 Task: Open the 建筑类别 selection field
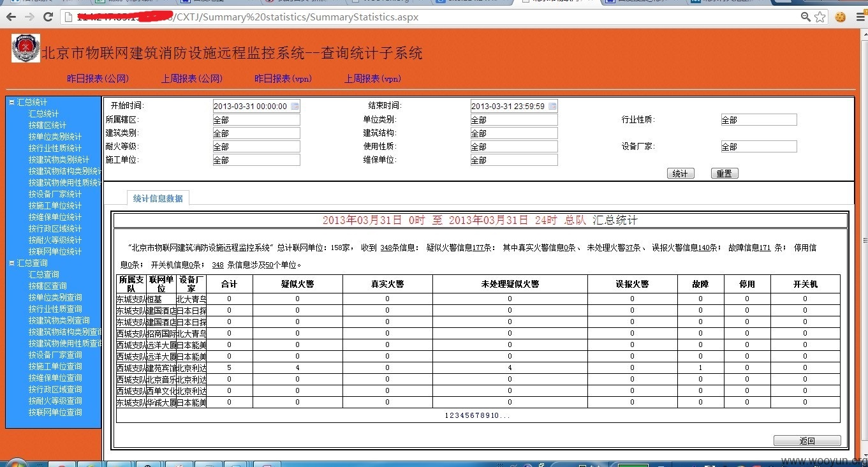click(256, 133)
